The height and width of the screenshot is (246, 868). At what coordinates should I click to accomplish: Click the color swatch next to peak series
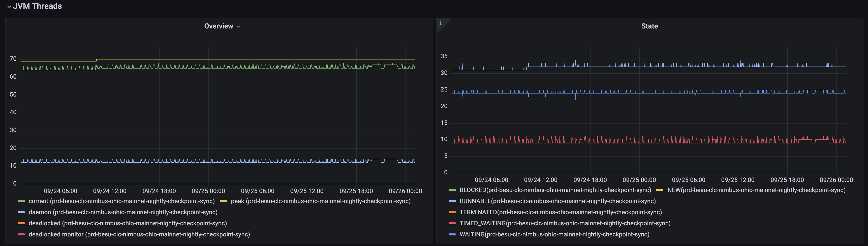[x=223, y=201]
